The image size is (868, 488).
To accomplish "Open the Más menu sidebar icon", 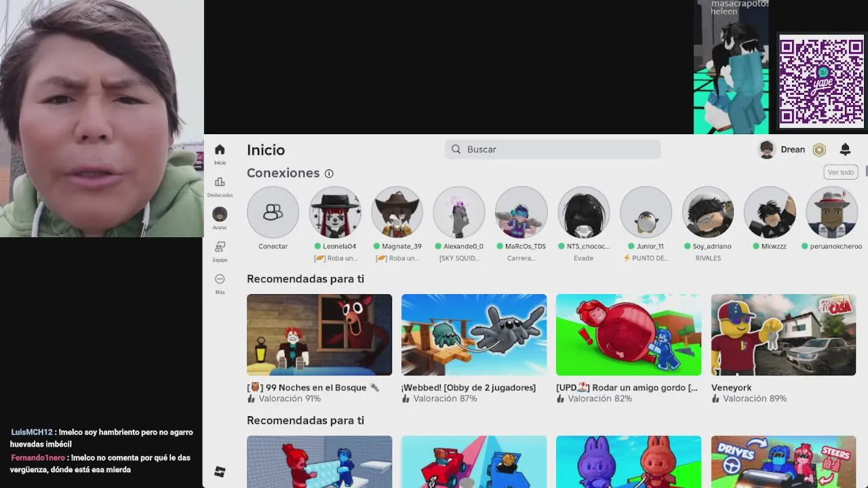I will (x=220, y=279).
